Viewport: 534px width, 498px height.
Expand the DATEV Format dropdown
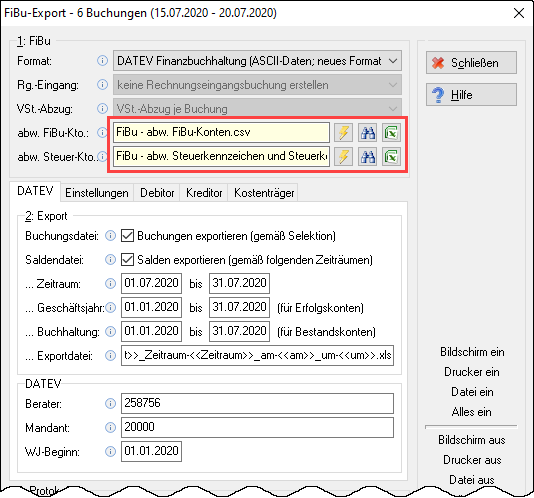click(x=257, y=61)
